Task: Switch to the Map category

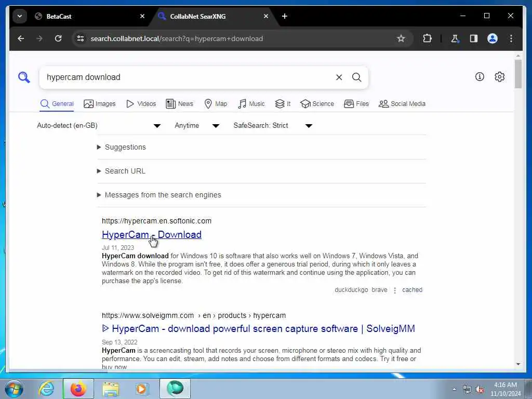Action: click(216, 104)
